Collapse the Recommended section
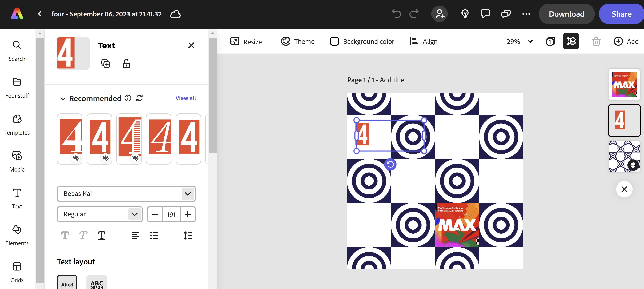Image resolution: width=644 pixels, height=289 pixels. [x=63, y=99]
